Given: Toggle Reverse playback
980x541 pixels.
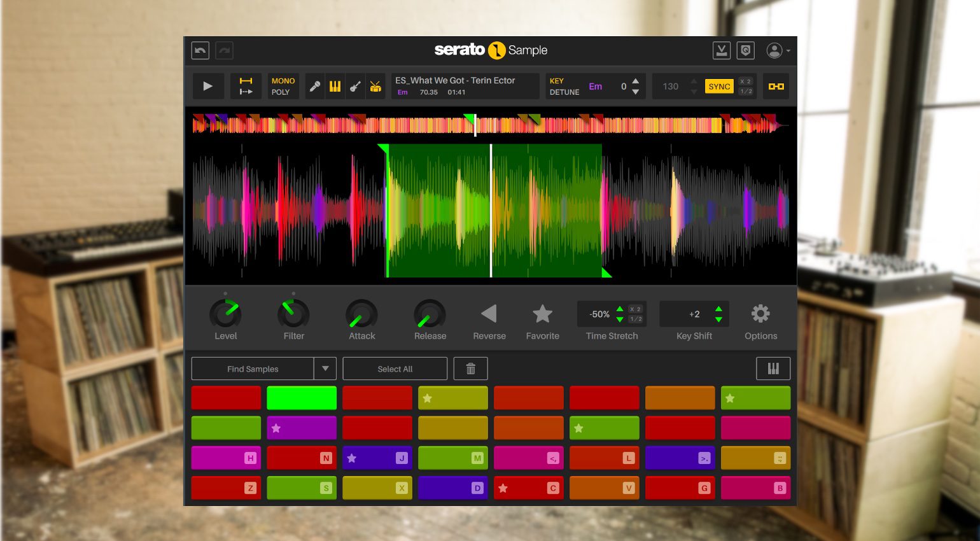Looking at the screenshot, I should click(489, 314).
